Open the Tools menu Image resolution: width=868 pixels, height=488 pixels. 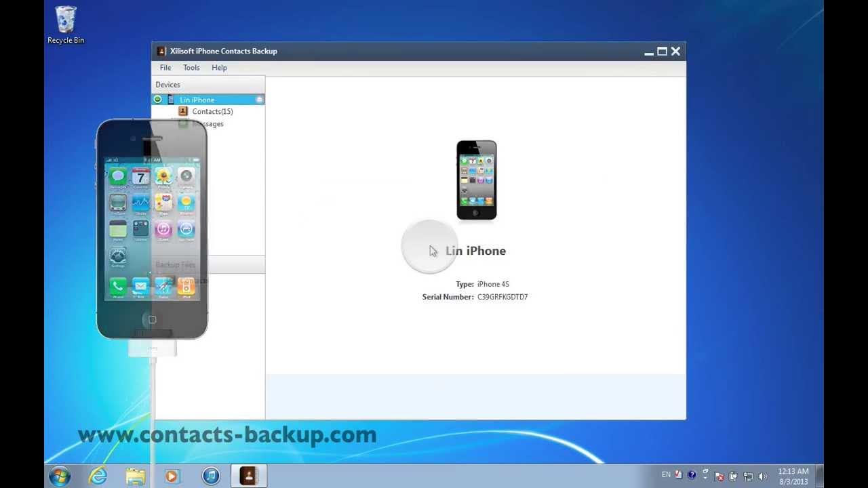[191, 68]
